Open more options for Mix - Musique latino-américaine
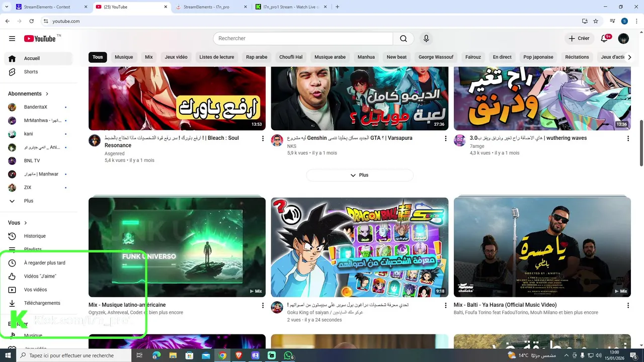The image size is (644, 362). [263, 305]
